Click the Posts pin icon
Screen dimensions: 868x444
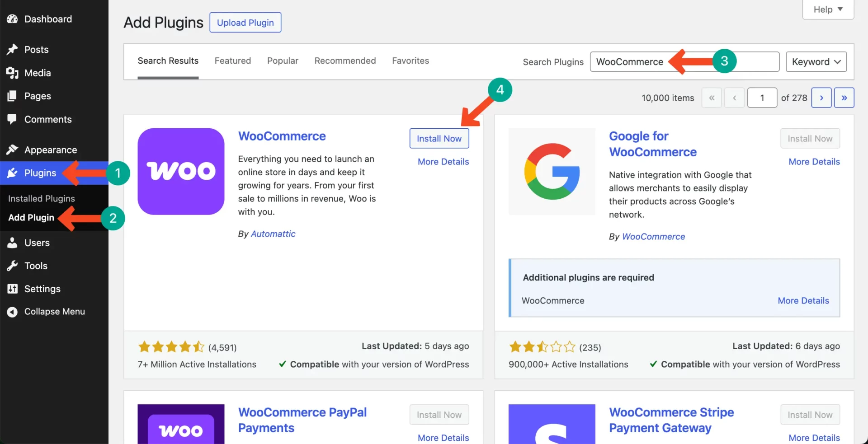(x=12, y=49)
